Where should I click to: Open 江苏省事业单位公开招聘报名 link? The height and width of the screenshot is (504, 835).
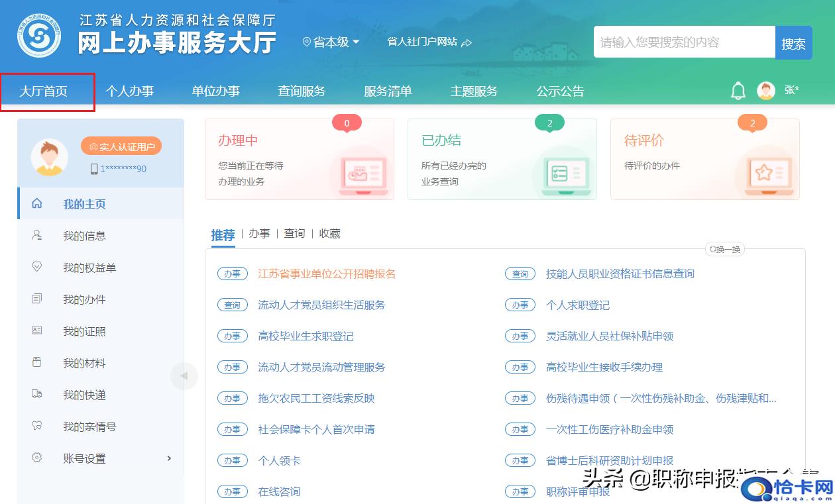click(326, 274)
